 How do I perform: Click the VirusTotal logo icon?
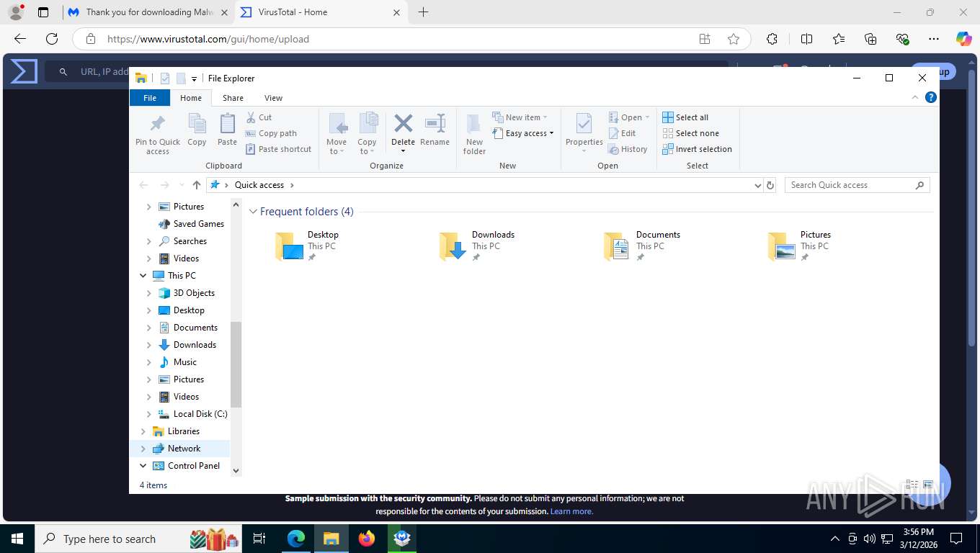24,71
